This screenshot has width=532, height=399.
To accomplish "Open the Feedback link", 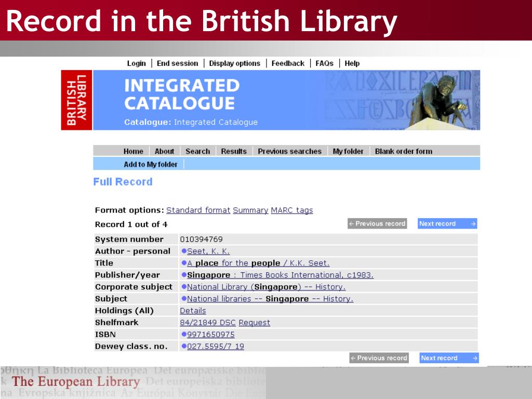I will (288, 63).
